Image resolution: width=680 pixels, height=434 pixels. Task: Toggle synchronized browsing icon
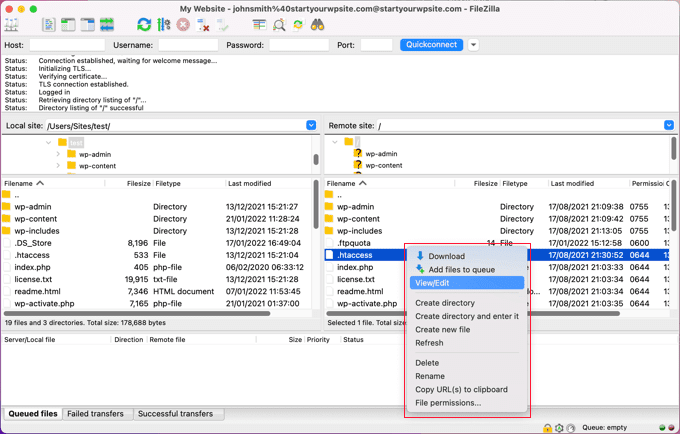(x=298, y=25)
